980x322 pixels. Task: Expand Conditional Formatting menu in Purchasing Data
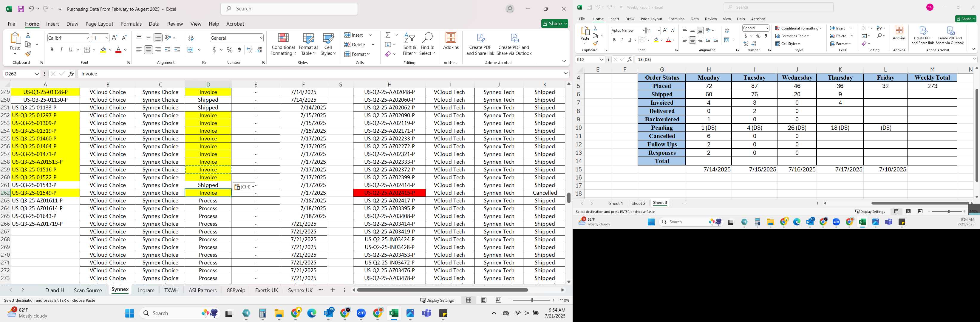click(x=283, y=44)
